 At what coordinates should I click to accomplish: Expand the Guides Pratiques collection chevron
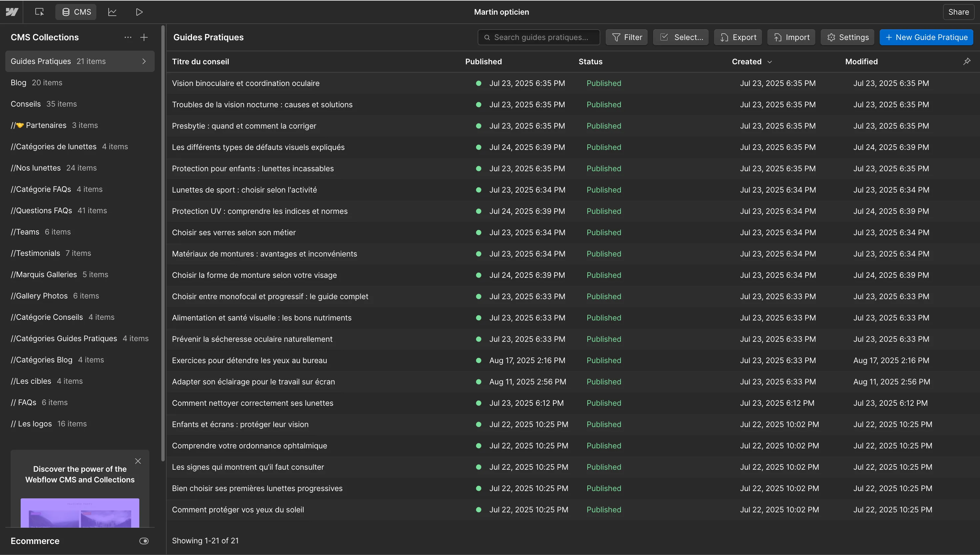pos(144,61)
